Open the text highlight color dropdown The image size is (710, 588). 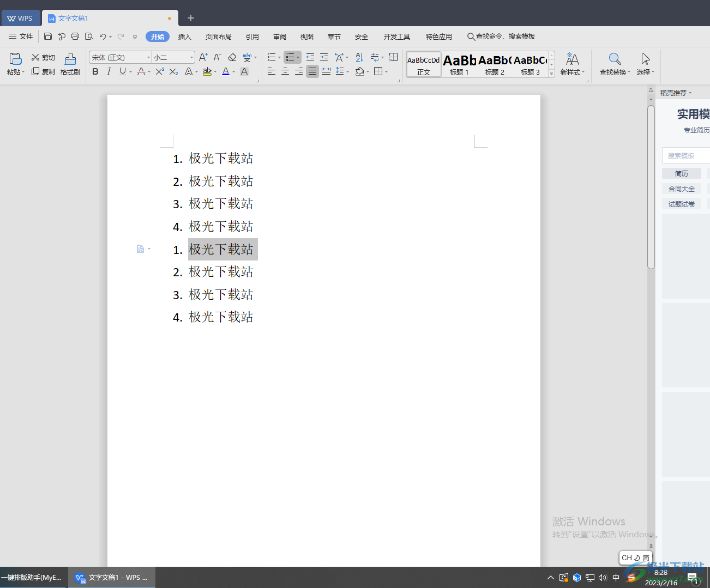click(x=215, y=71)
